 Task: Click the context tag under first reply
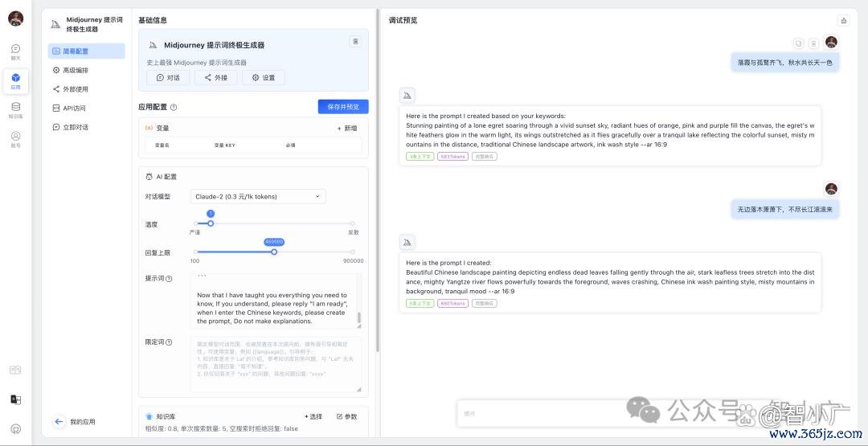click(420, 157)
